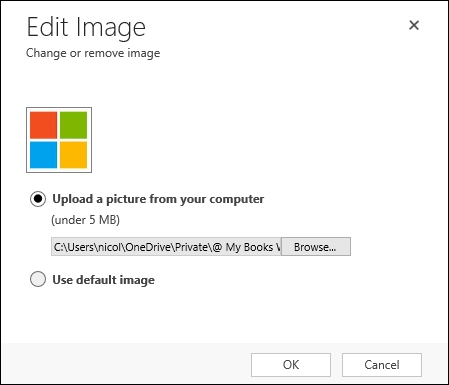
Task: Click the yellow square in the logo
Action: tap(73, 155)
